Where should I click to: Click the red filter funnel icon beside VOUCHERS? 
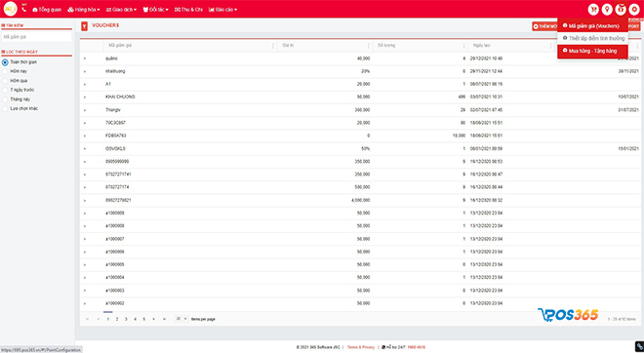click(84, 26)
